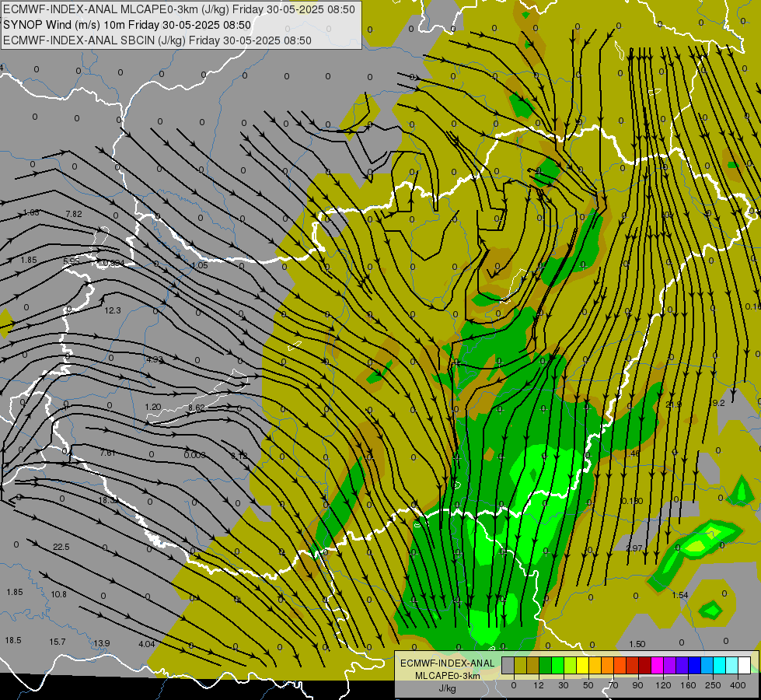Click the legend tick label 30
The width and height of the screenshot is (761, 700).
[x=564, y=685]
